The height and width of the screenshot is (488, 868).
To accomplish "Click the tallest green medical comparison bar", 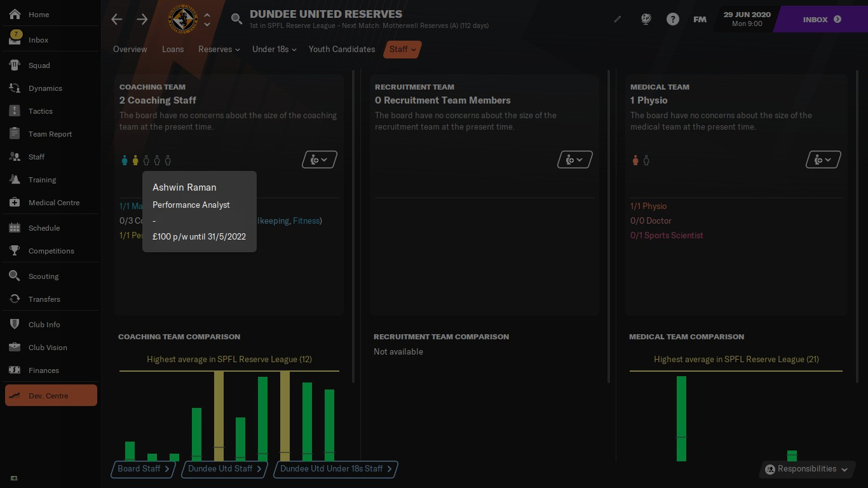I will pos(681,418).
